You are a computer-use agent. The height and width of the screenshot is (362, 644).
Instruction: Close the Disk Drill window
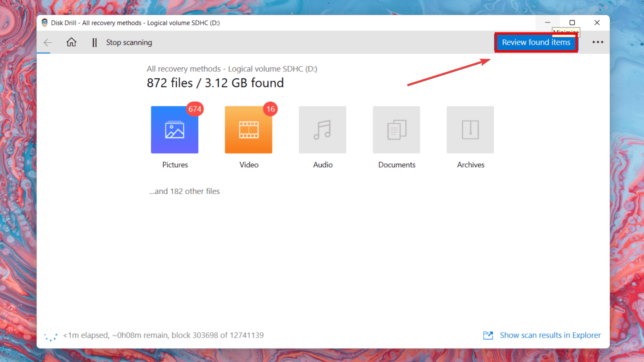[x=597, y=22]
